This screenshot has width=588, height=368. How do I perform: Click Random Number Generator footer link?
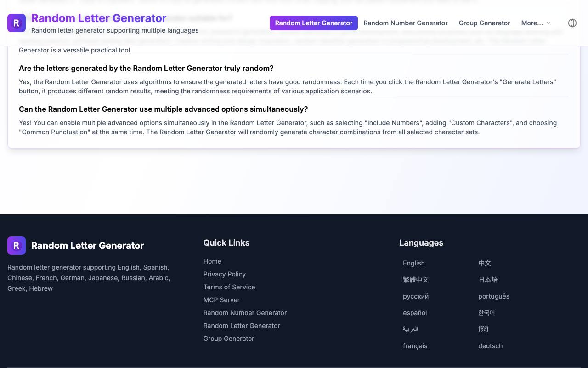click(245, 313)
